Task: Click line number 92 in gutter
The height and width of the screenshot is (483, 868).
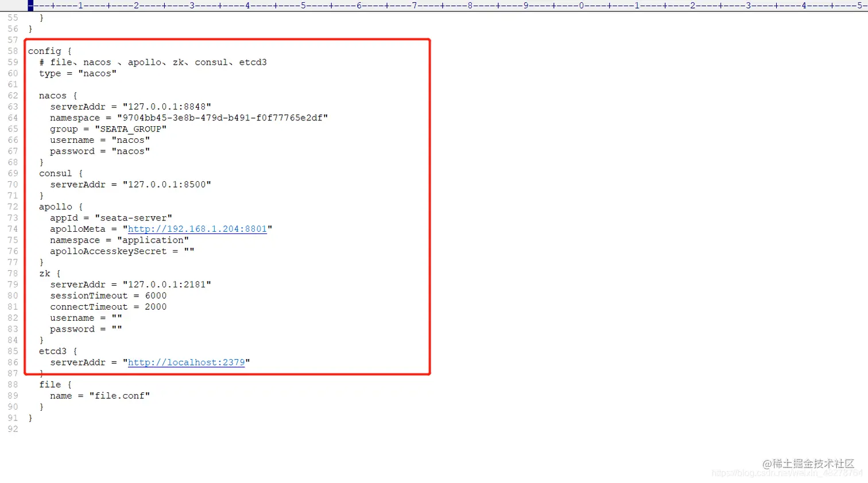Action: click(x=13, y=429)
